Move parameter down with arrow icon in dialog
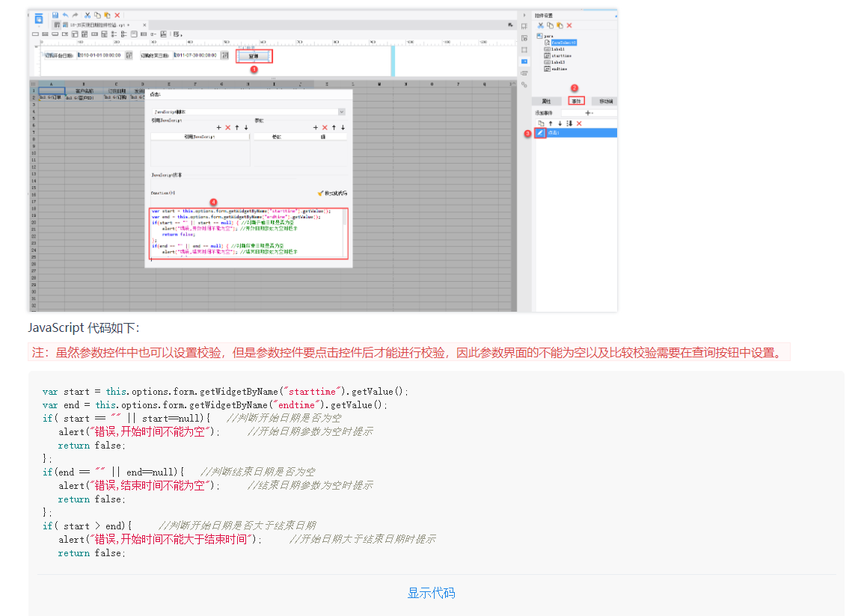The image size is (861, 616). tap(343, 127)
